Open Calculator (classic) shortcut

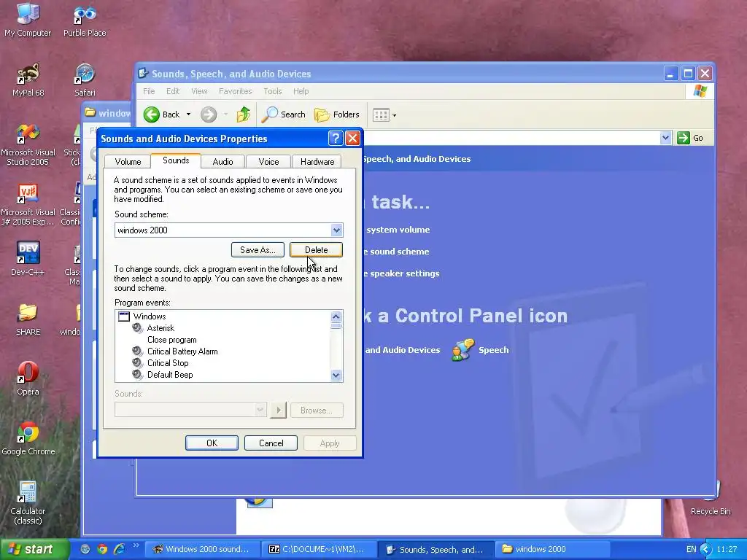[28, 502]
